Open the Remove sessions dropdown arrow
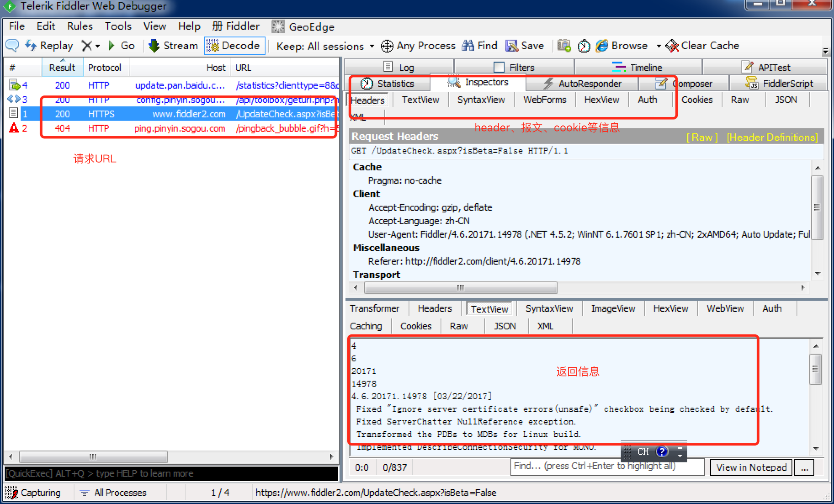This screenshot has height=504, width=834. click(98, 46)
